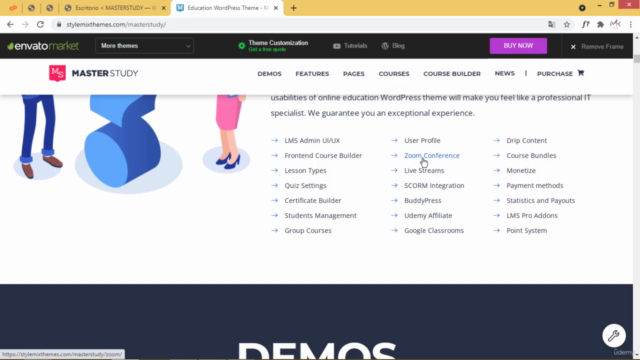The height and width of the screenshot is (360, 640).
Task: Open the translate page icon in address bar
Action: point(551,24)
